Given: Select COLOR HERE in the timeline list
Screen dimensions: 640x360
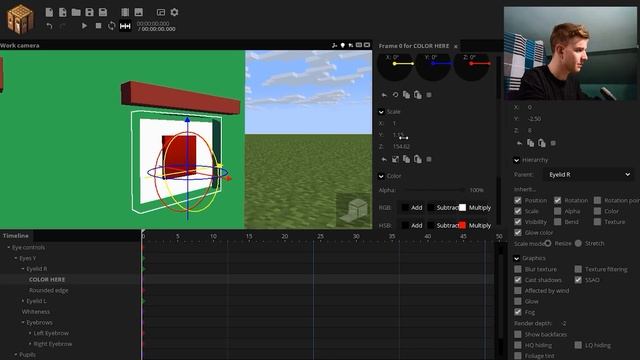Looking at the screenshot, I should click(47, 280).
